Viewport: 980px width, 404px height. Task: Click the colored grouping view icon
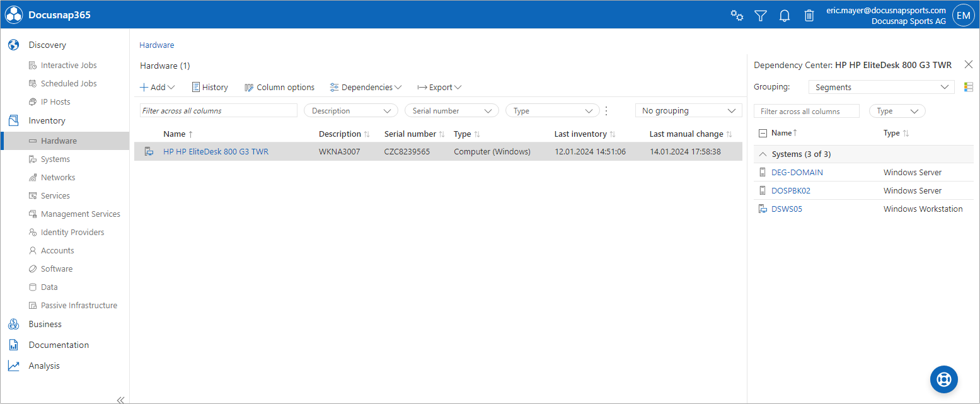coord(969,87)
